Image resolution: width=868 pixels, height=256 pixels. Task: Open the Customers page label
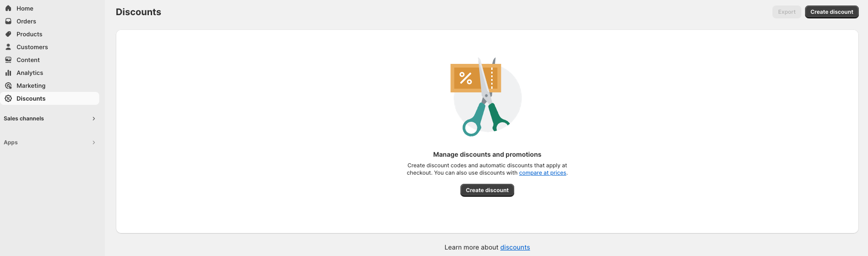coord(32,47)
